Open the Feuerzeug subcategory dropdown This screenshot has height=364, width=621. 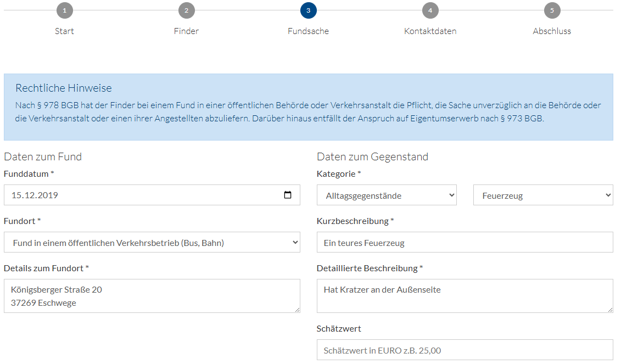point(543,195)
